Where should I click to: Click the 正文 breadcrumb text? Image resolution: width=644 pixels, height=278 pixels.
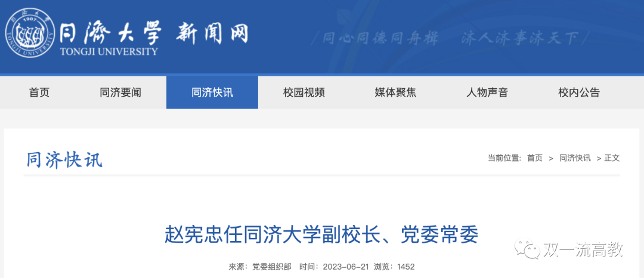612,158
